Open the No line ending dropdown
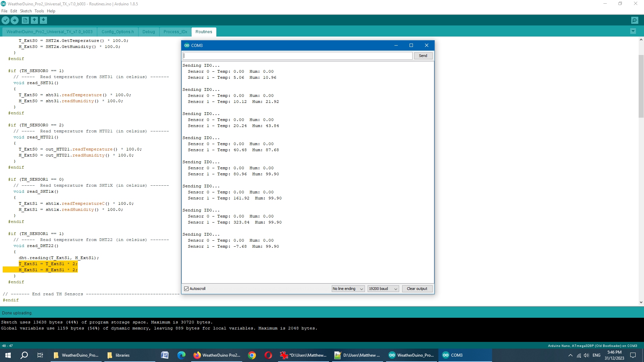644x362 pixels. click(348, 289)
